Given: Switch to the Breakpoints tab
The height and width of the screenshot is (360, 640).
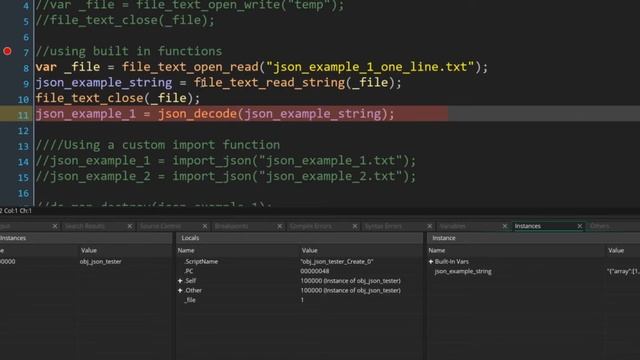Looking at the screenshot, I should (x=231, y=226).
